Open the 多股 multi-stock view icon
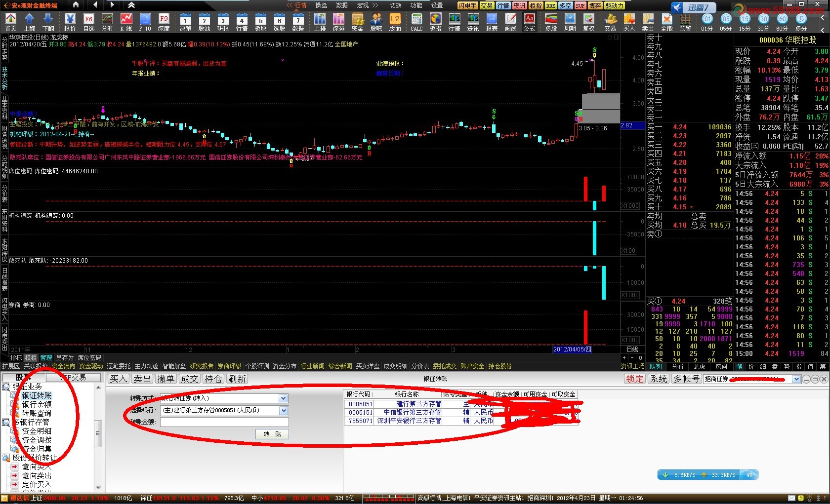The image size is (830, 504). (551, 22)
